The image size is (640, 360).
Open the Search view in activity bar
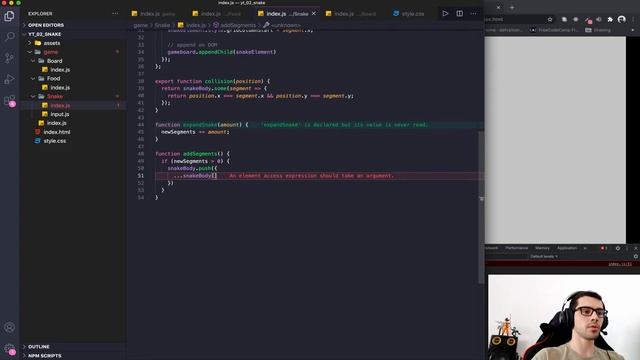(9, 37)
